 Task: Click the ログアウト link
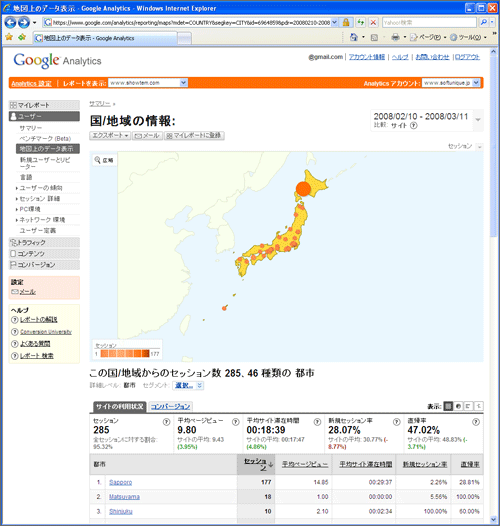click(x=467, y=57)
